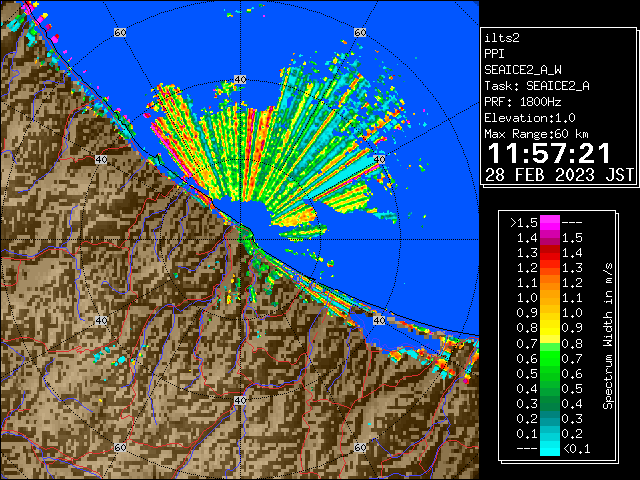Click the 'Elevation:1.0' line
The height and width of the screenshot is (480, 640).
point(530,118)
